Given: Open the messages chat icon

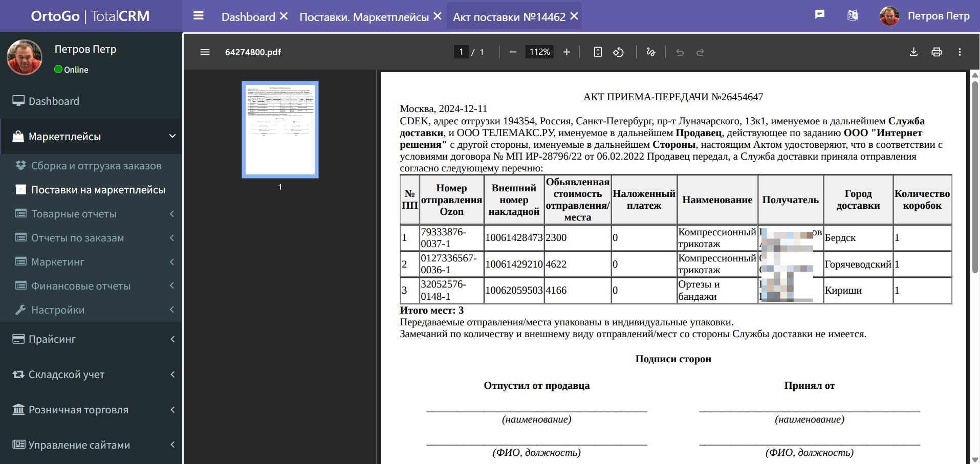Looking at the screenshot, I should pyautogui.click(x=819, y=15).
